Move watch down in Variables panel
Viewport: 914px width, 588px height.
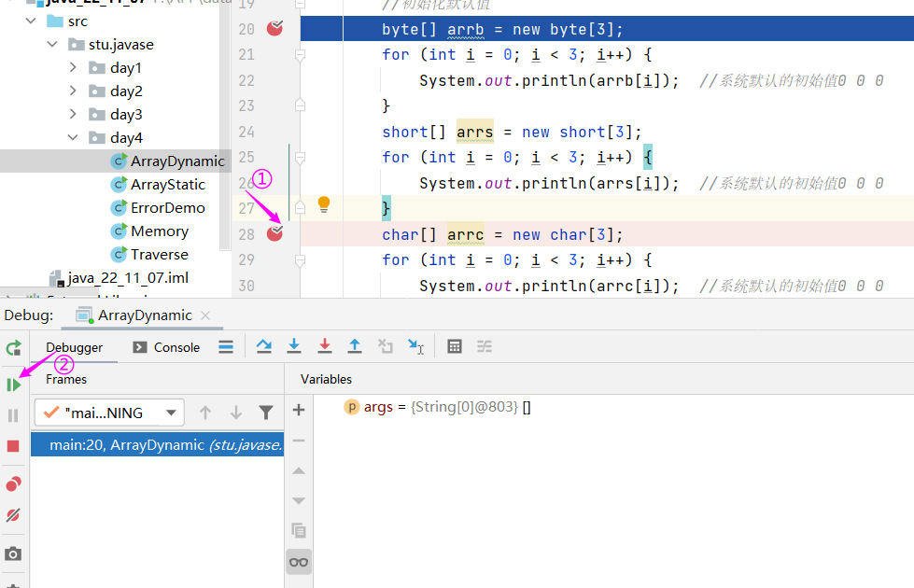click(x=299, y=501)
